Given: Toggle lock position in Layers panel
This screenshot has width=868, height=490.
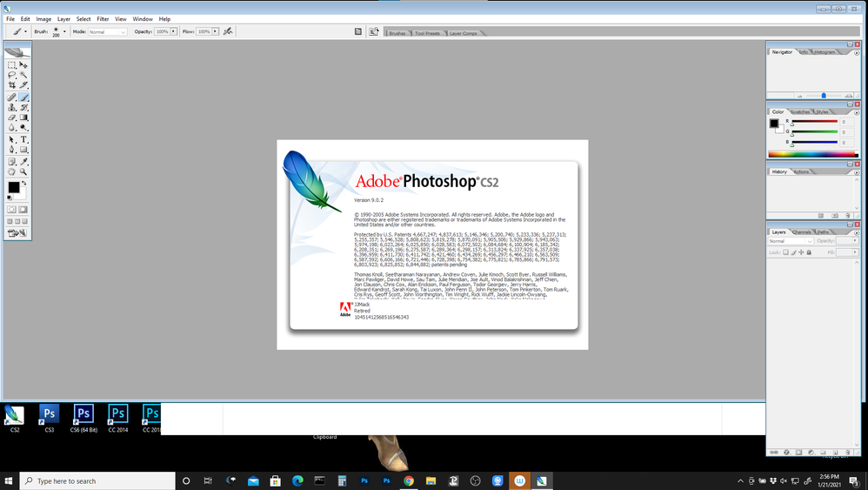Looking at the screenshot, I should tap(801, 252).
